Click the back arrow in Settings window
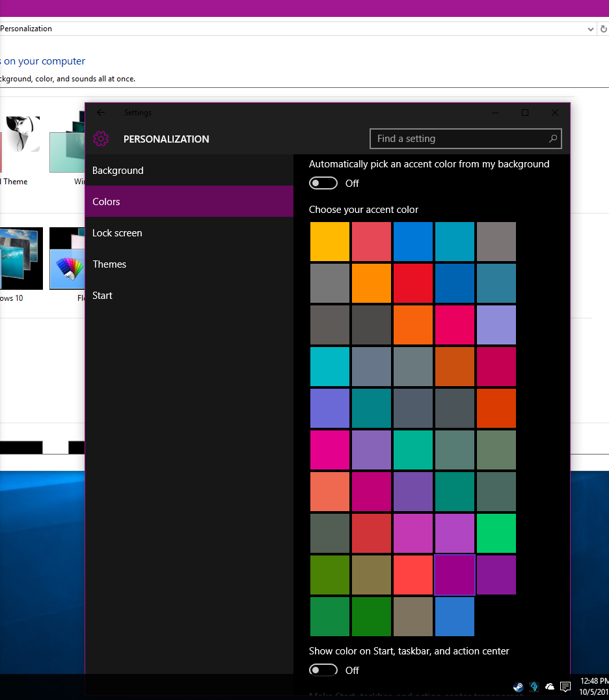The width and height of the screenshot is (609, 700). 101,112
